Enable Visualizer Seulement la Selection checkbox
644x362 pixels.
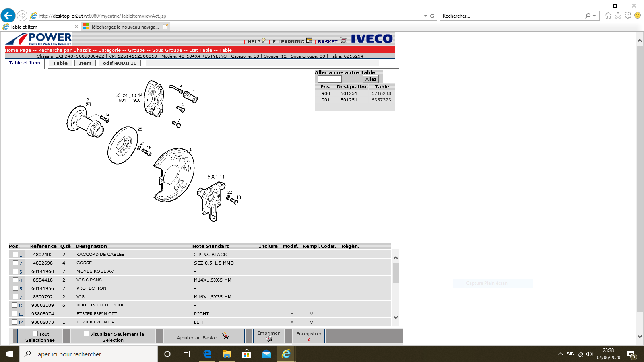point(86,334)
